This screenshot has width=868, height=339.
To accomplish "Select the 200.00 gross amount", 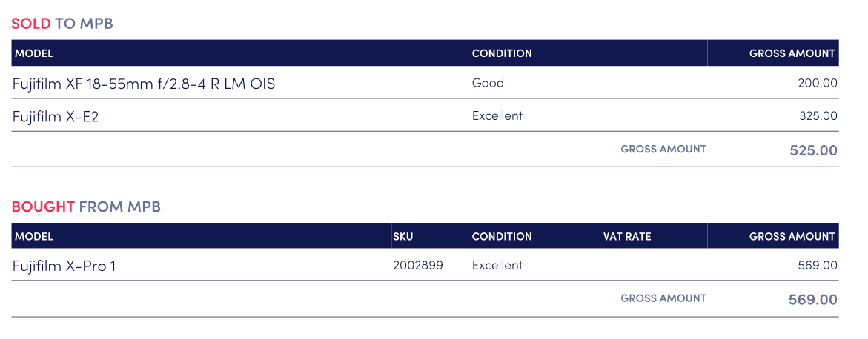I will (x=818, y=84).
